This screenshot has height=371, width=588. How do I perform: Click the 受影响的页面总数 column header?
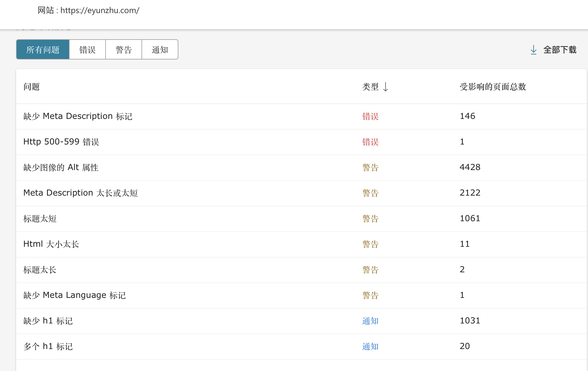(493, 87)
